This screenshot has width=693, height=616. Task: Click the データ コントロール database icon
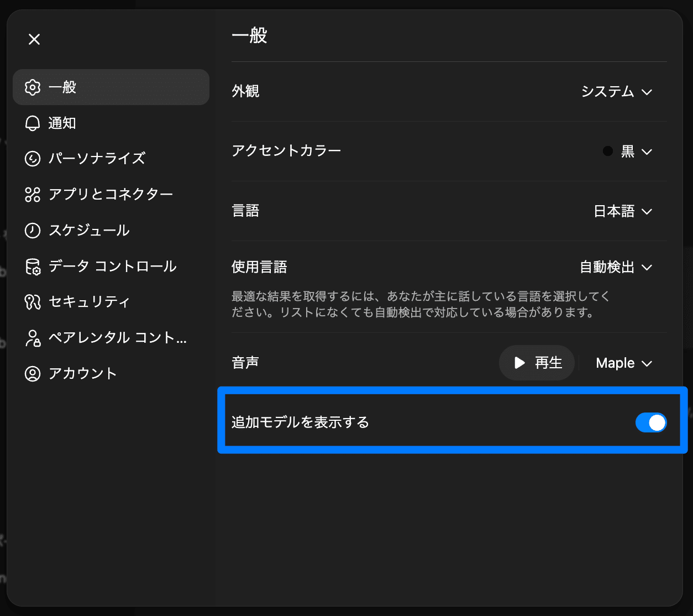click(x=33, y=267)
